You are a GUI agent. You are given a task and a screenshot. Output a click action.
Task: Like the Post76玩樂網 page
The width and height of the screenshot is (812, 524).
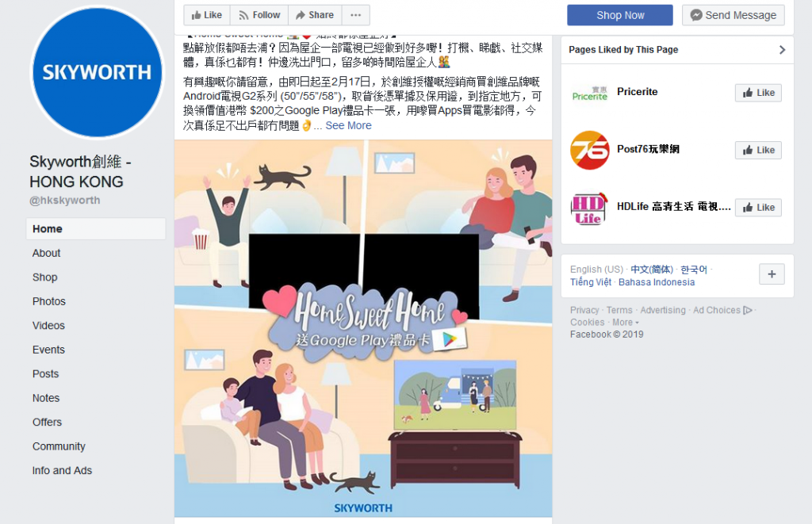pos(758,150)
